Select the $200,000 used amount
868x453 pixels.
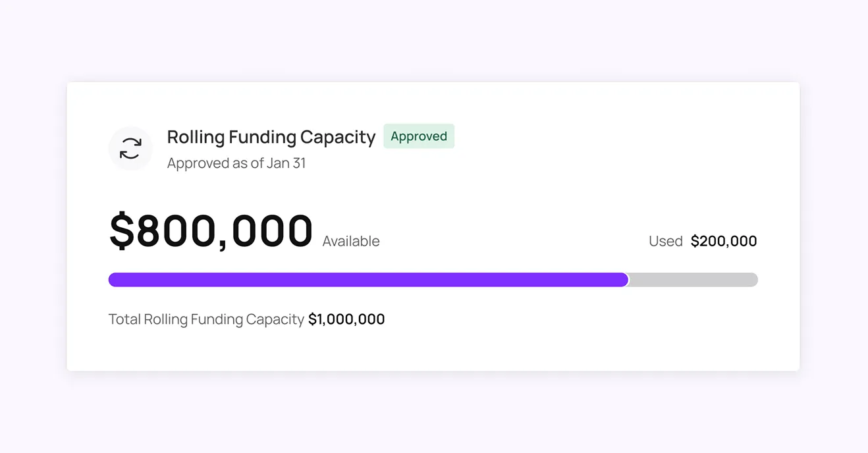tap(723, 242)
